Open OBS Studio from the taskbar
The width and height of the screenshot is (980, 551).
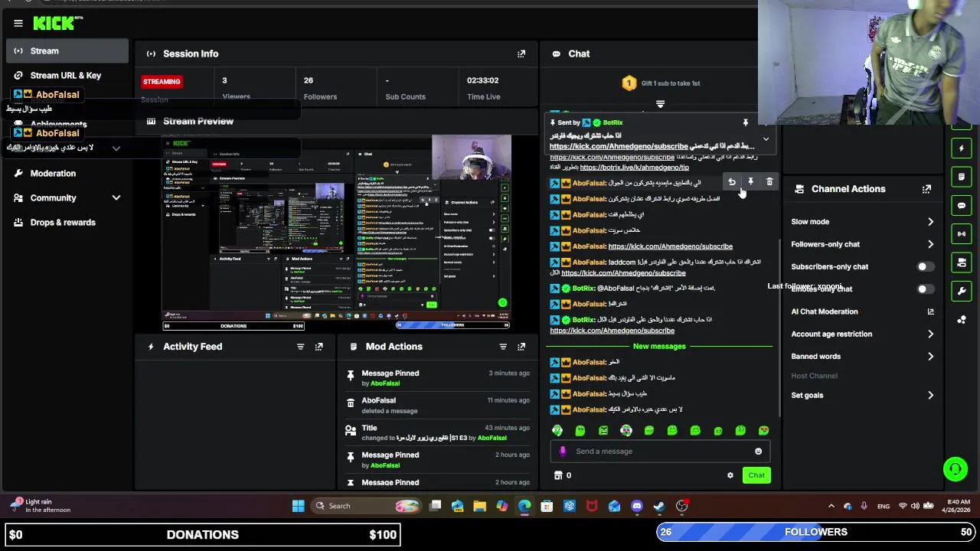click(x=681, y=506)
